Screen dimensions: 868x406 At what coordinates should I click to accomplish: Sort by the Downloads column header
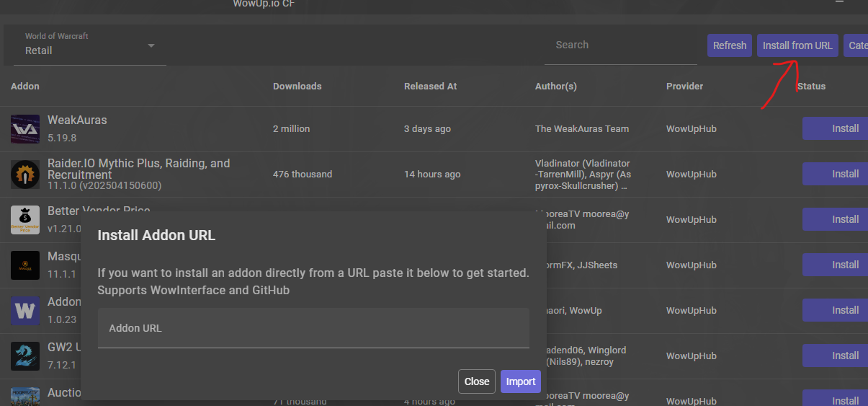coord(297,86)
